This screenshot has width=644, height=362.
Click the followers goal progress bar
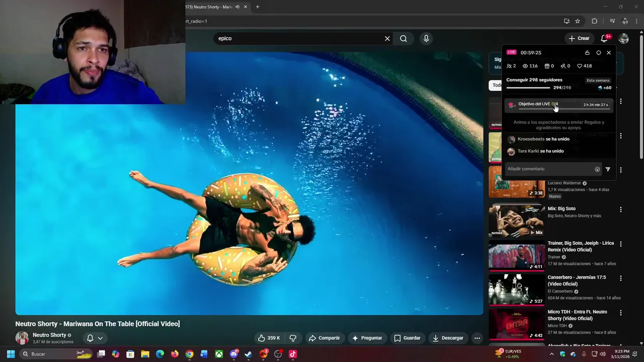(528, 87)
